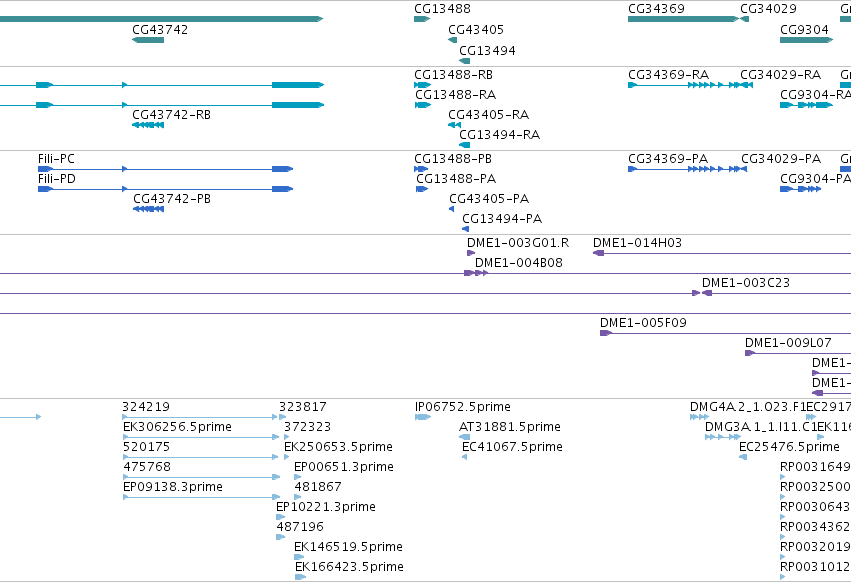The width and height of the screenshot is (851, 582).
Task: Click EST feature 372323
Action: (x=287, y=437)
